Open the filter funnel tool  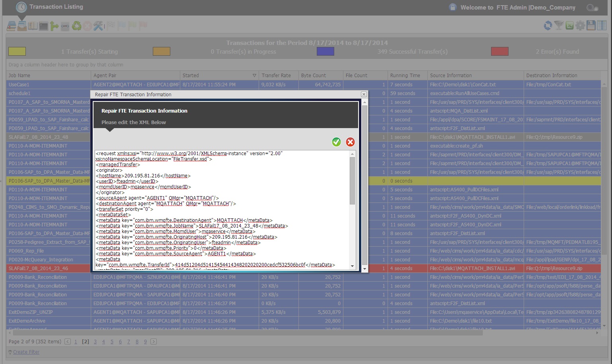pyautogui.click(x=559, y=25)
